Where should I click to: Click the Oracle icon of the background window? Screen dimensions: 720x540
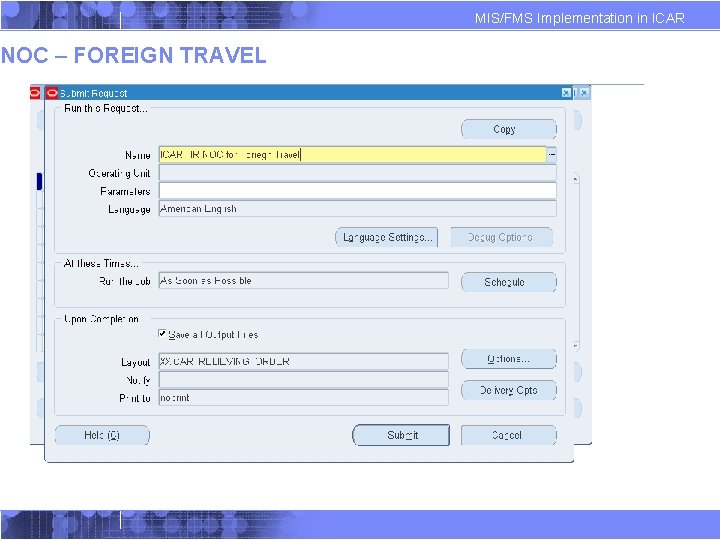[x=35, y=93]
